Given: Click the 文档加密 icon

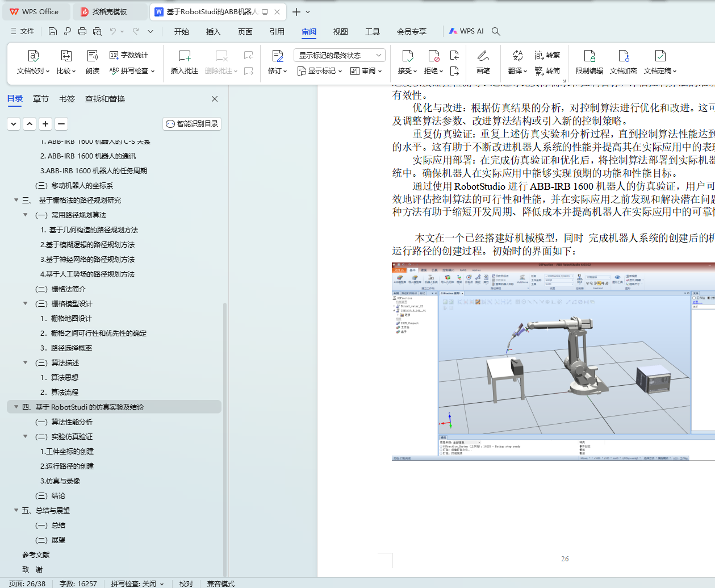Looking at the screenshot, I should (624, 56).
